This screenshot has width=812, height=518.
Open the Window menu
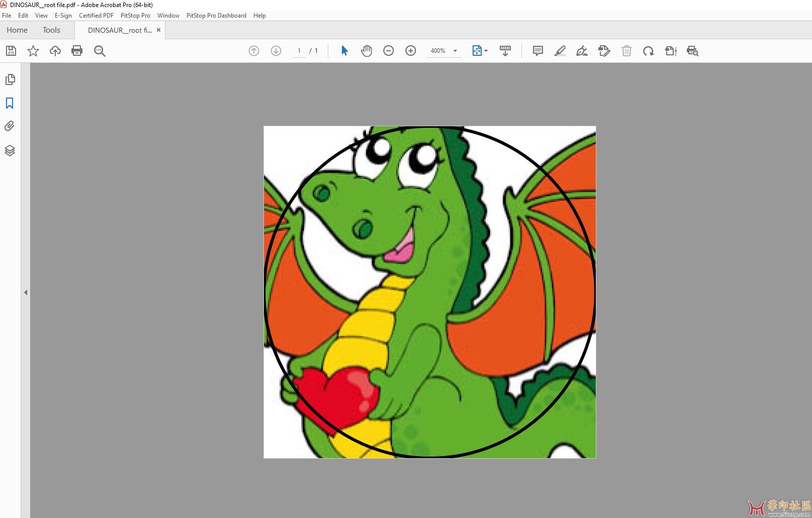pos(168,16)
